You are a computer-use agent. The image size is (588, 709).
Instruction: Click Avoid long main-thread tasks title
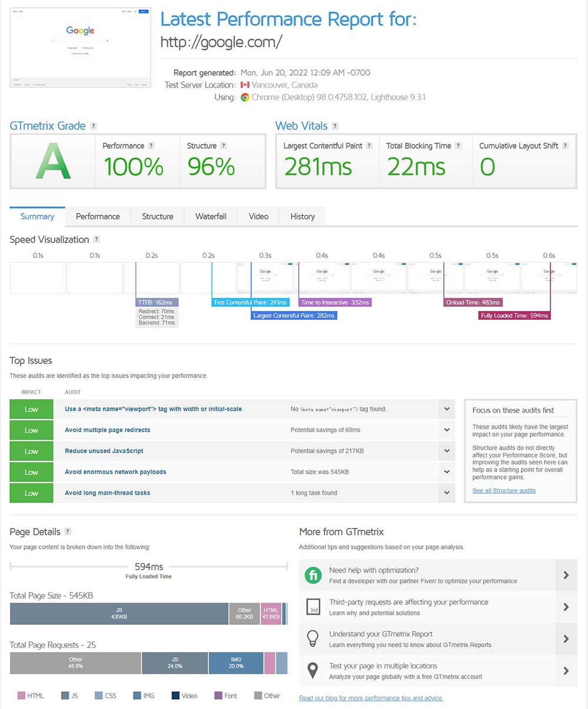(x=108, y=493)
